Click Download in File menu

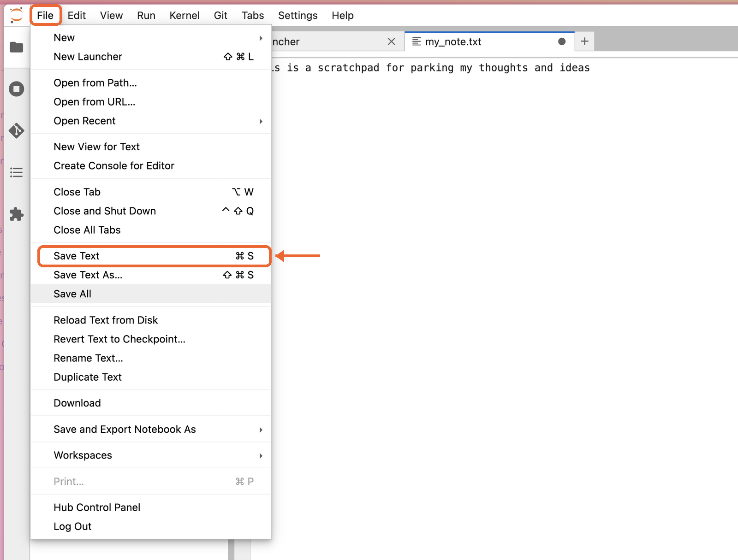151,403
